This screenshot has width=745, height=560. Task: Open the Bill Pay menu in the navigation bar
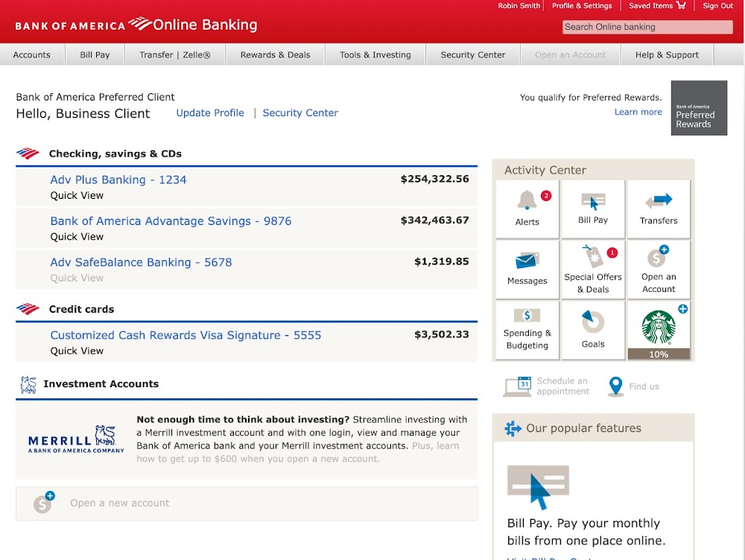coord(95,54)
